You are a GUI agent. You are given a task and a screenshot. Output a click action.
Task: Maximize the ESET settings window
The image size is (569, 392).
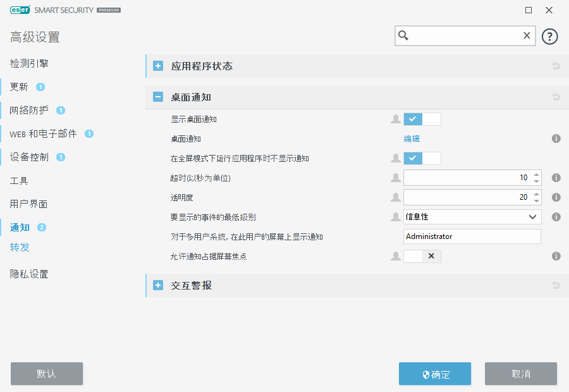(529, 10)
